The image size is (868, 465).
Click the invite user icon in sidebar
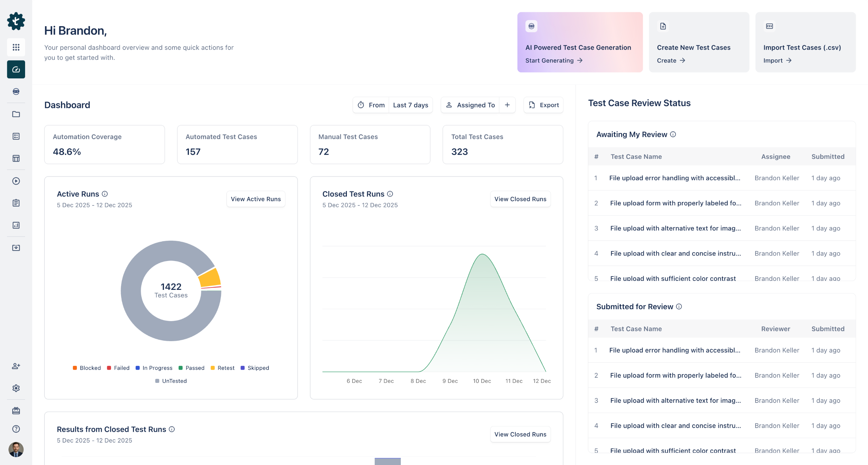pyautogui.click(x=16, y=366)
